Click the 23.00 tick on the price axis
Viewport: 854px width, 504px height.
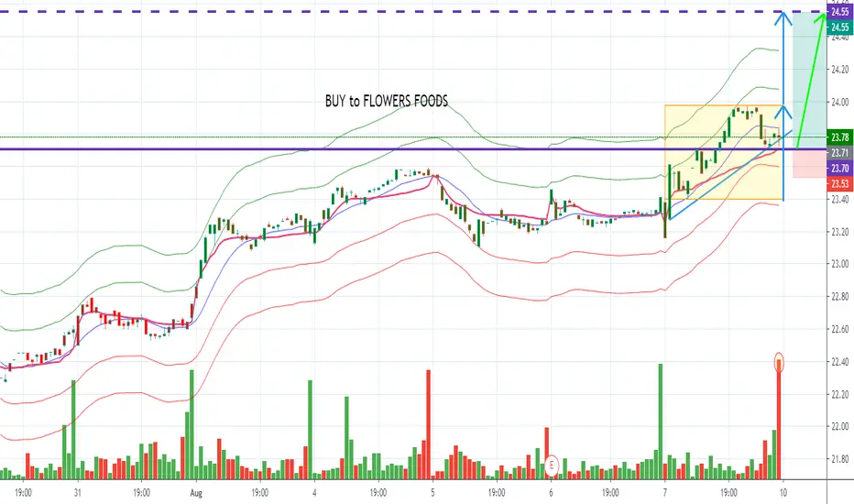pyautogui.click(x=840, y=264)
